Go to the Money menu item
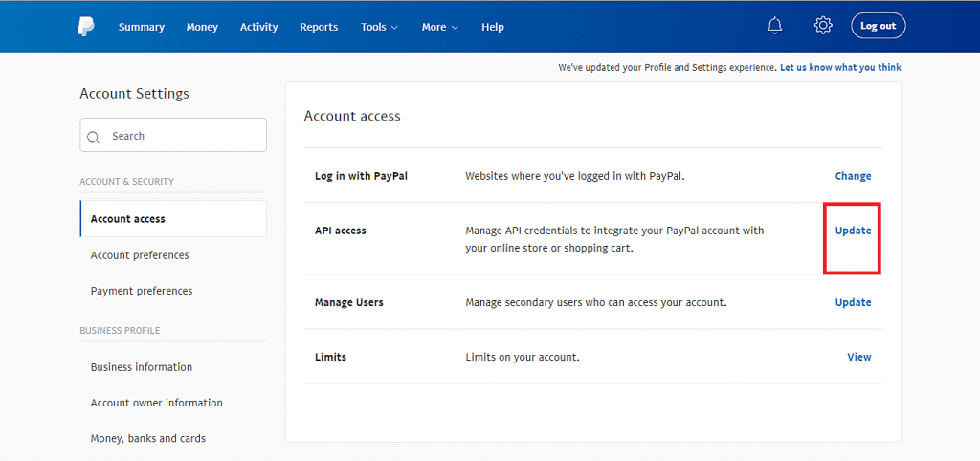Image resolution: width=980 pixels, height=461 pixels. click(202, 27)
